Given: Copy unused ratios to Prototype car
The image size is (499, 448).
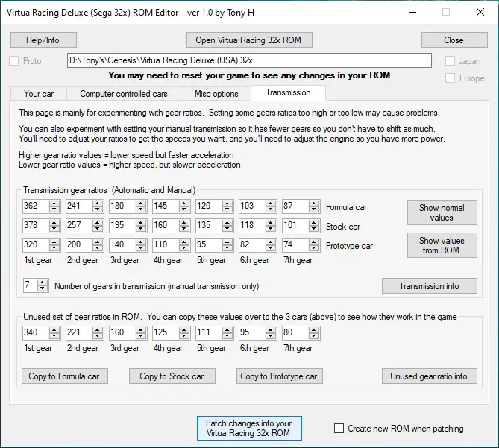Looking at the screenshot, I should point(279,376).
